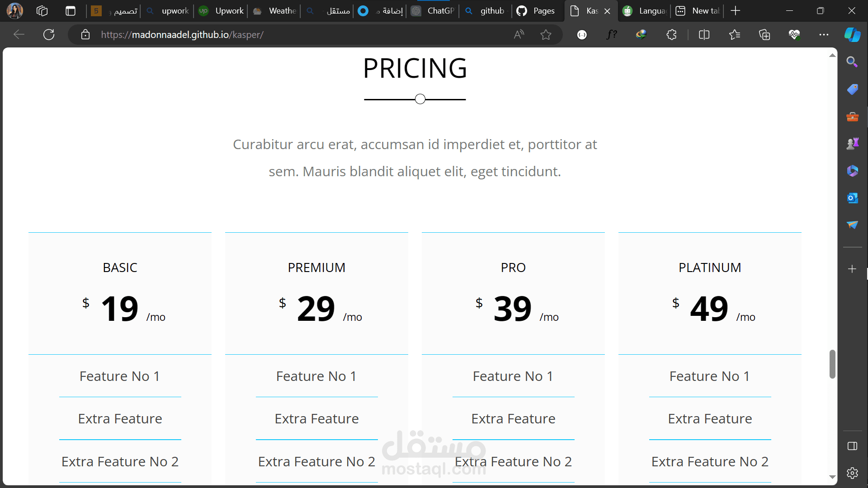The height and width of the screenshot is (488, 868).
Task: Click the Read aloud icon in address bar
Action: (519, 34)
